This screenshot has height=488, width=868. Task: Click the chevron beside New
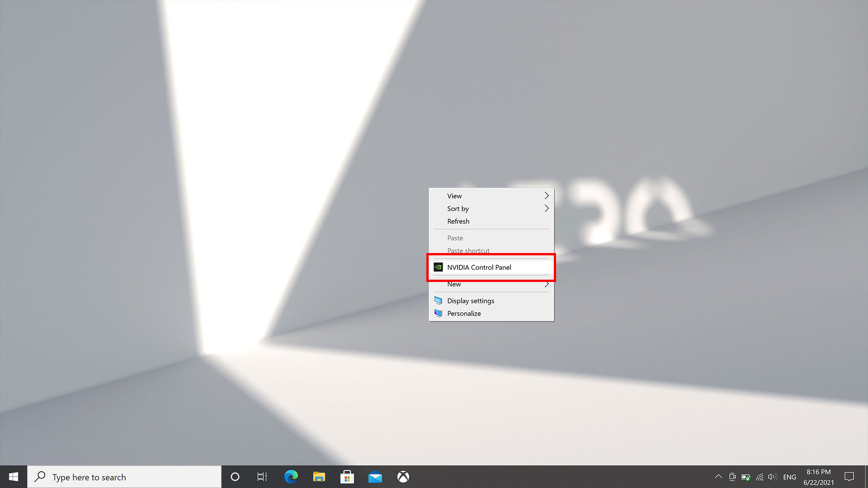pos(547,284)
